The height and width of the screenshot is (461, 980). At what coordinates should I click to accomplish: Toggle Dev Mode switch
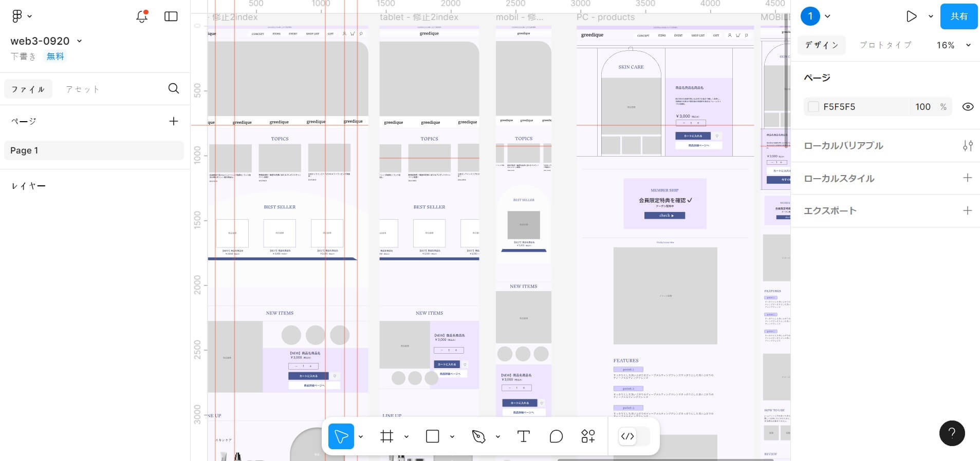point(634,436)
